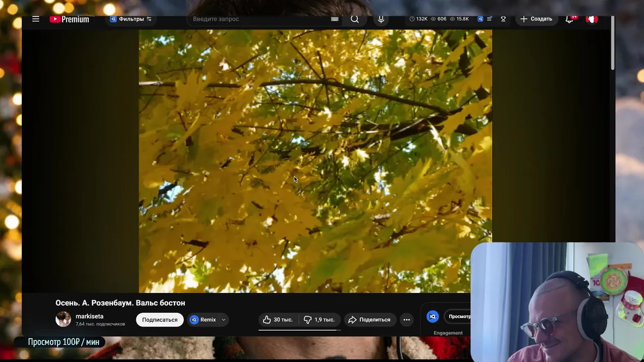Start voice search with microphone icon
Screen dimensions: 644x362
381,19
